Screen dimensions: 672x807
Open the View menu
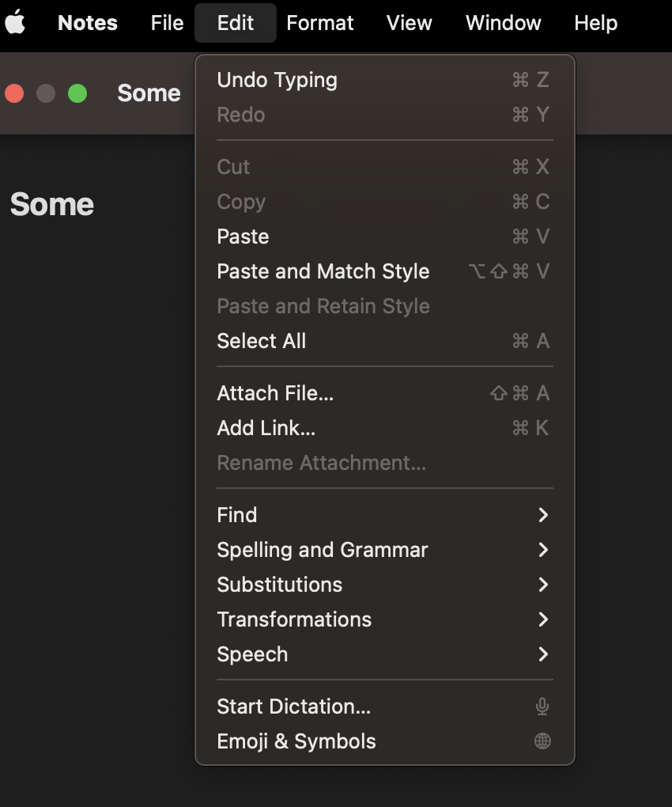pos(409,23)
